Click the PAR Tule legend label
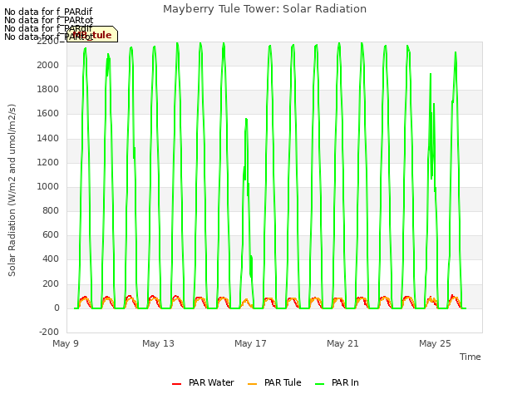Viewport: 532px width, 399px height. click(x=283, y=382)
